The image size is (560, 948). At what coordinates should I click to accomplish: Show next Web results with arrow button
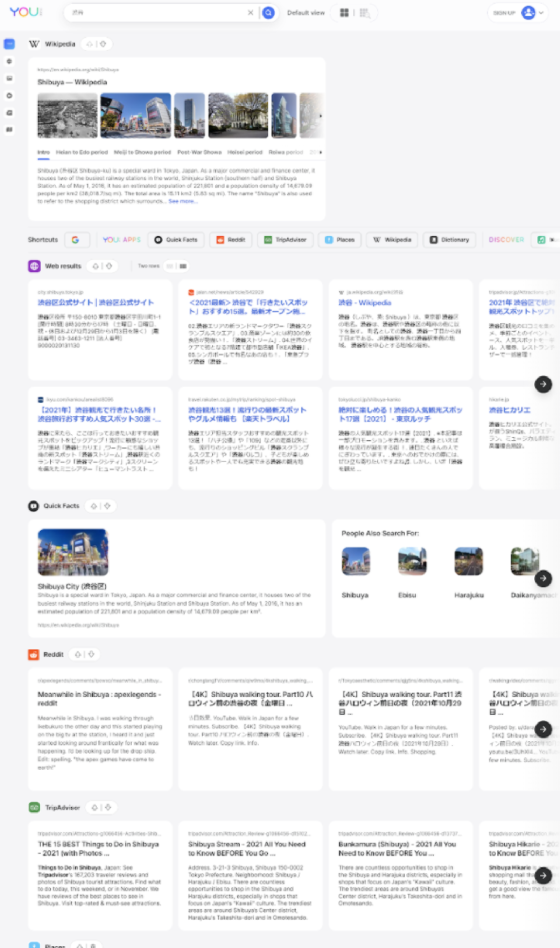coord(543,384)
